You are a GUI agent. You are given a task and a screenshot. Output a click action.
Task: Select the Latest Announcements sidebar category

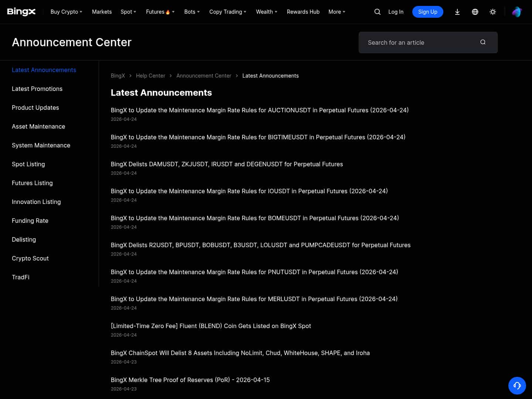pos(44,70)
